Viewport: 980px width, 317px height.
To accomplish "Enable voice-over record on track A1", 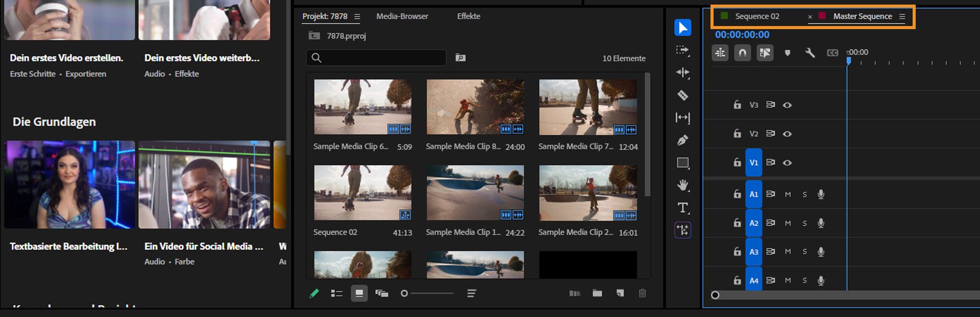I will (821, 194).
